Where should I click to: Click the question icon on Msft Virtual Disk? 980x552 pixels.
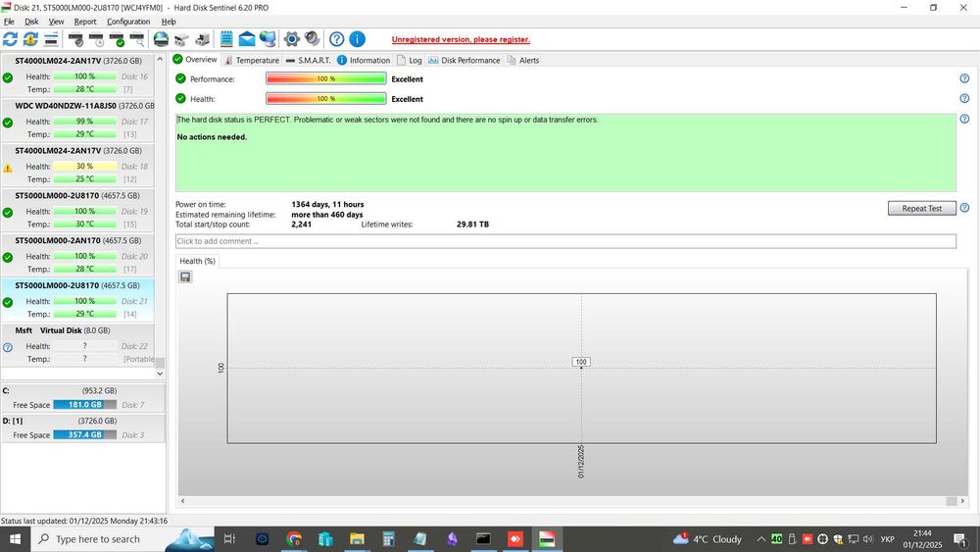click(8, 348)
